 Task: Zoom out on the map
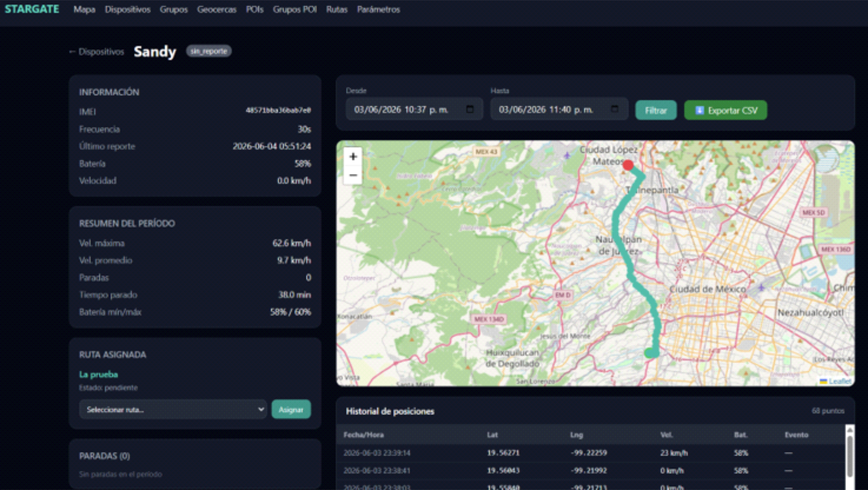pos(353,175)
